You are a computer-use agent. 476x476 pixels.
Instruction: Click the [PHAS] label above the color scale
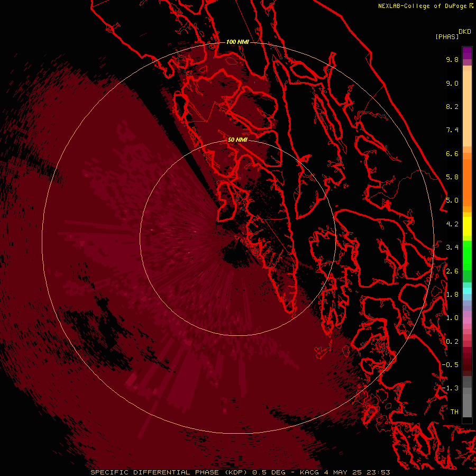pos(447,36)
